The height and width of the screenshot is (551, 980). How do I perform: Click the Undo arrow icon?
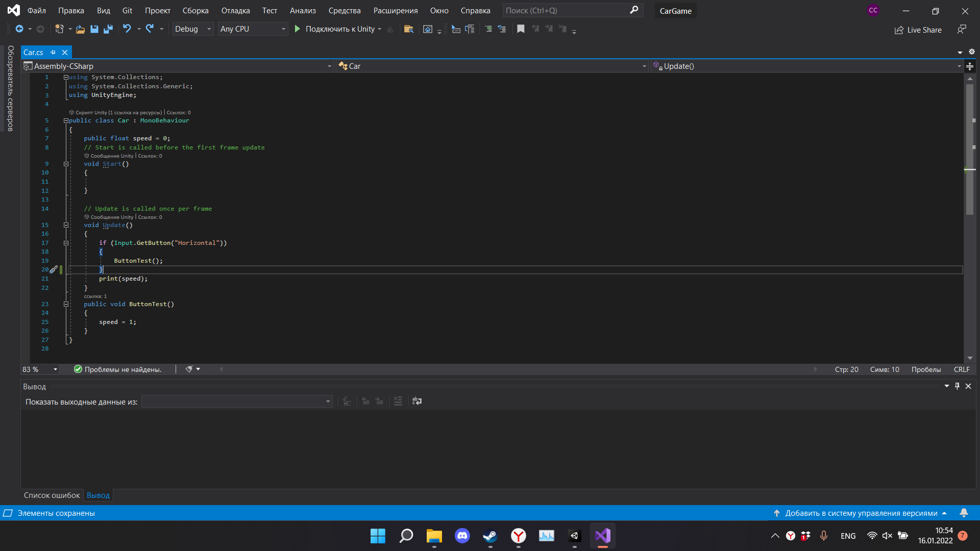127,29
